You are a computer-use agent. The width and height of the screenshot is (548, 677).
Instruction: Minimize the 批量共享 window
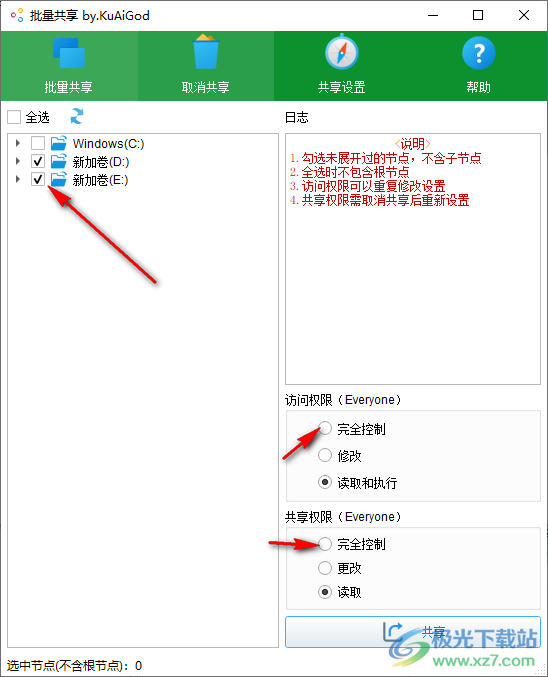point(433,16)
